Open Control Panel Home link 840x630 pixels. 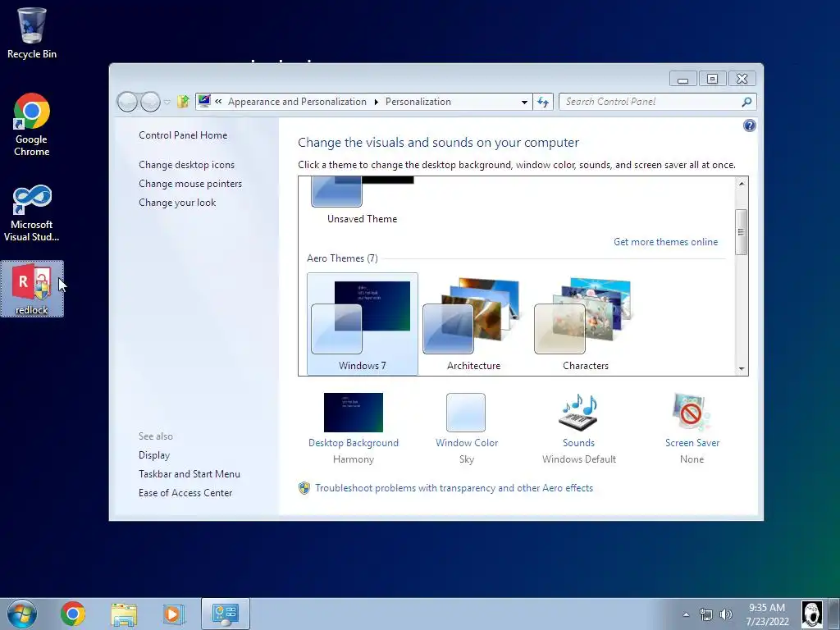pyautogui.click(x=183, y=135)
